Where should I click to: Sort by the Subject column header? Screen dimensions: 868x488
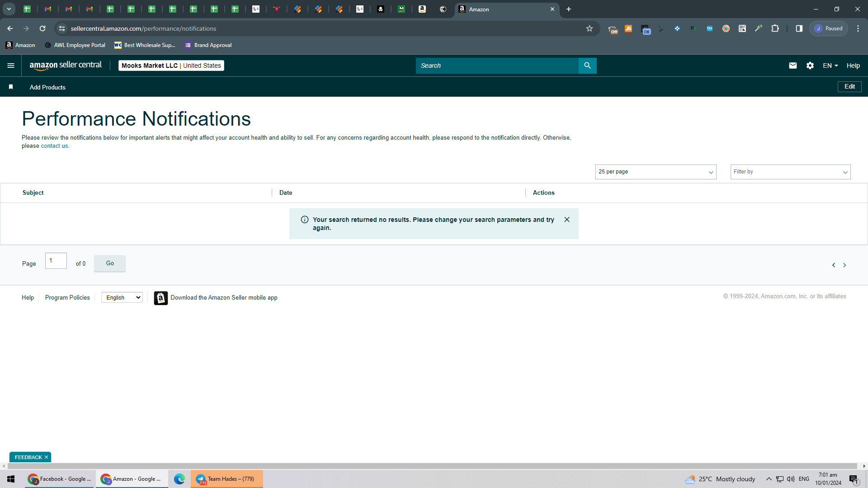[x=33, y=192]
